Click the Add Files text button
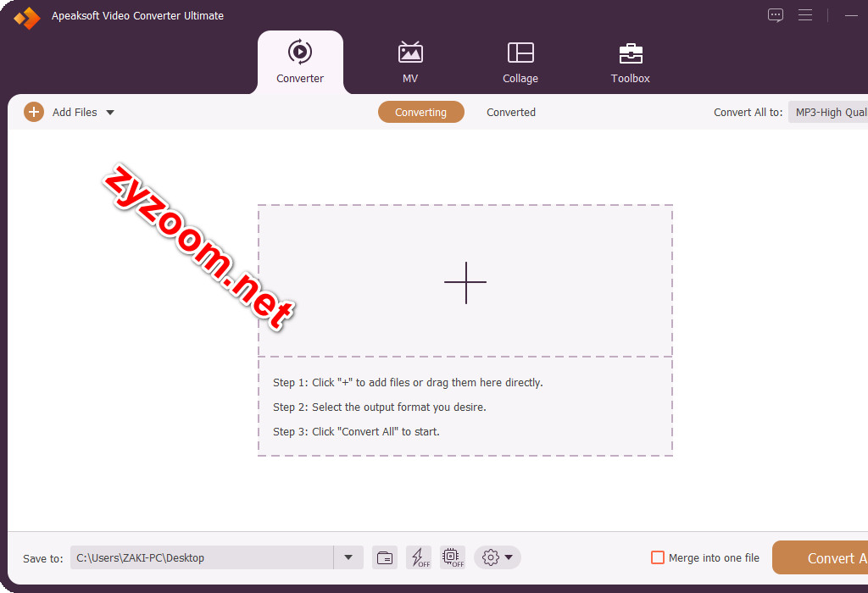868x593 pixels. point(75,113)
